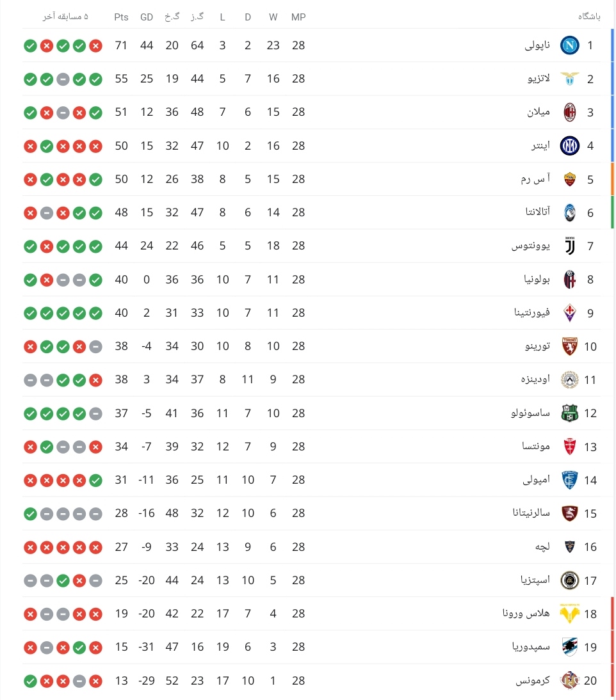This screenshot has width=616, height=700.
Task: Click the GD column header
Action: point(147,17)
